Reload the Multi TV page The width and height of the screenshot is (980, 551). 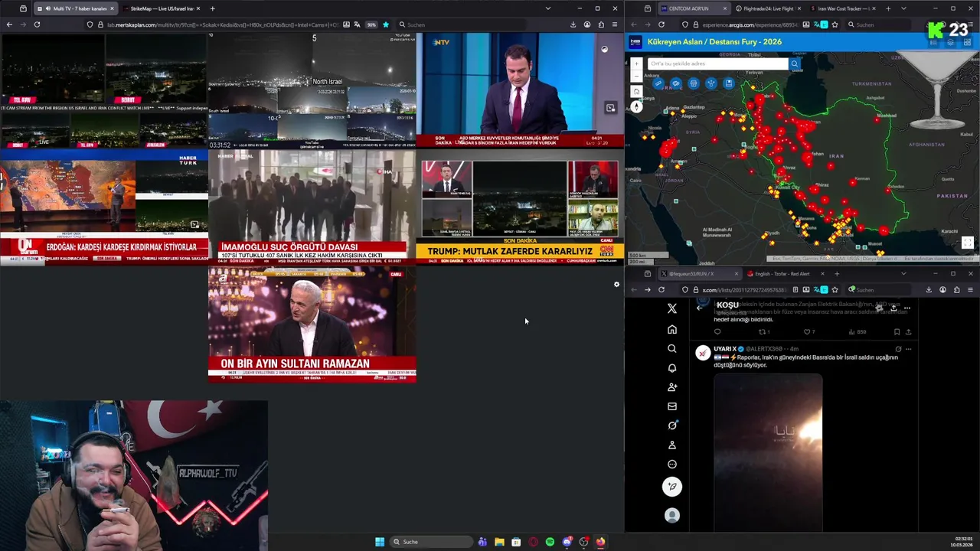click(37, 24)
